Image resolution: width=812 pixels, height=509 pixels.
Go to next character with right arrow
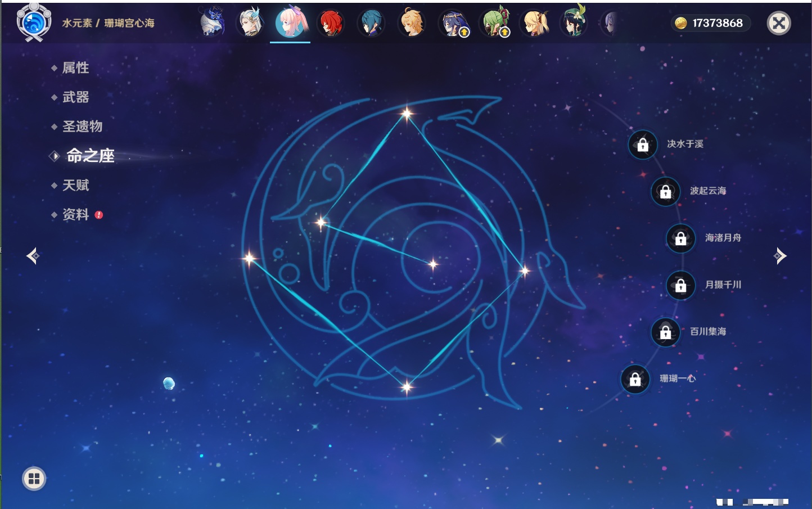point(780,256)
